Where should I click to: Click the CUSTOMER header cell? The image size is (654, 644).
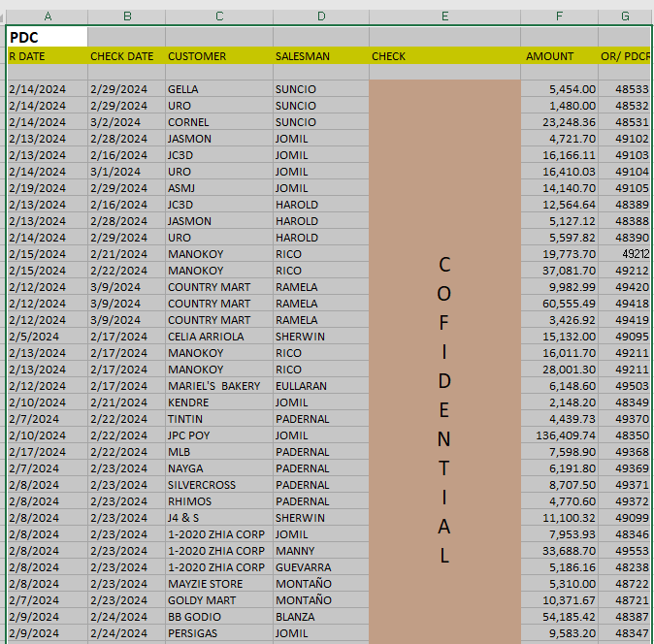click(218, 56)
